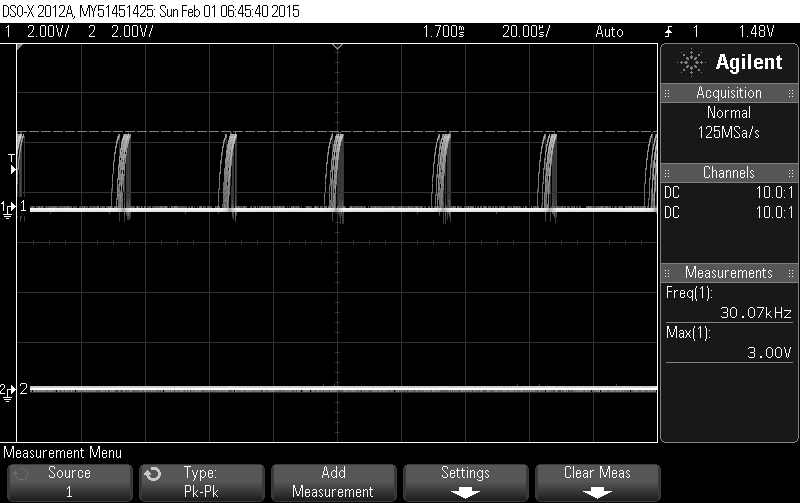Open the Source softkey
800x503 pixels.
[x=69, y=482]
